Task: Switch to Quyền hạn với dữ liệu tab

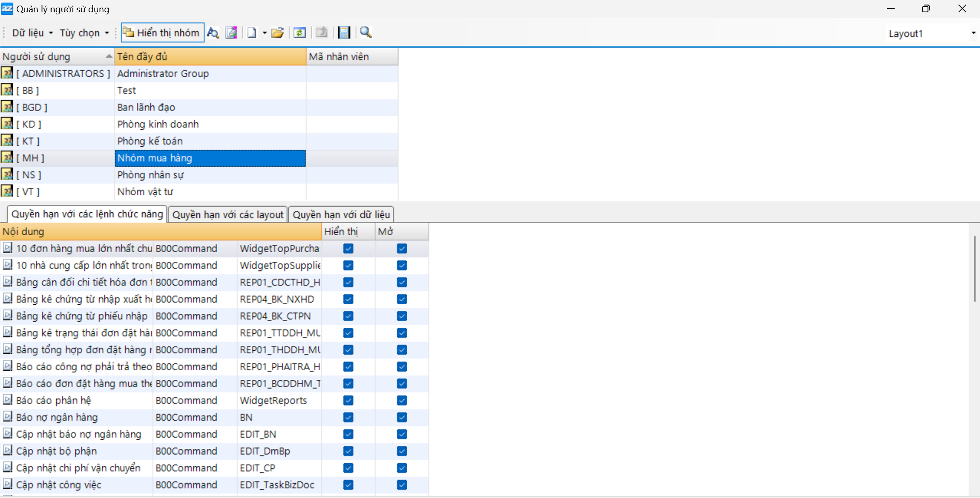Action: 341,215
